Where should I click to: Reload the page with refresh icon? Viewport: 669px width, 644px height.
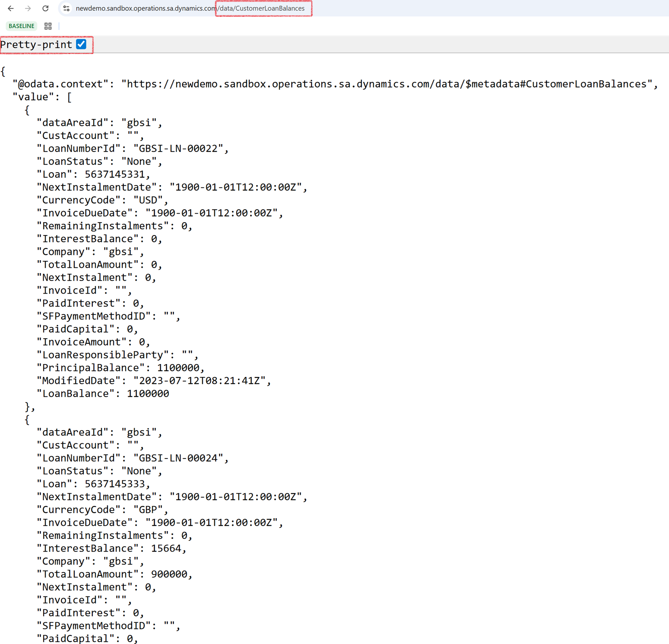[46, 8]
